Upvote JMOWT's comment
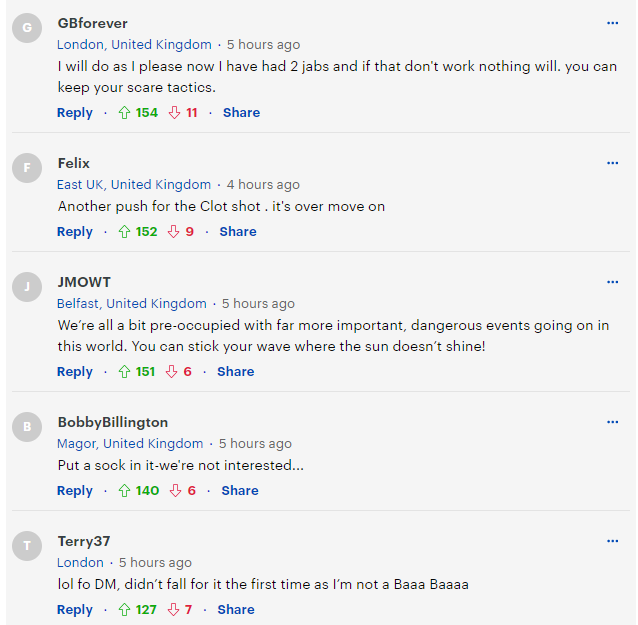The height and width of the screenshot is (625, 638). [125, 372]
